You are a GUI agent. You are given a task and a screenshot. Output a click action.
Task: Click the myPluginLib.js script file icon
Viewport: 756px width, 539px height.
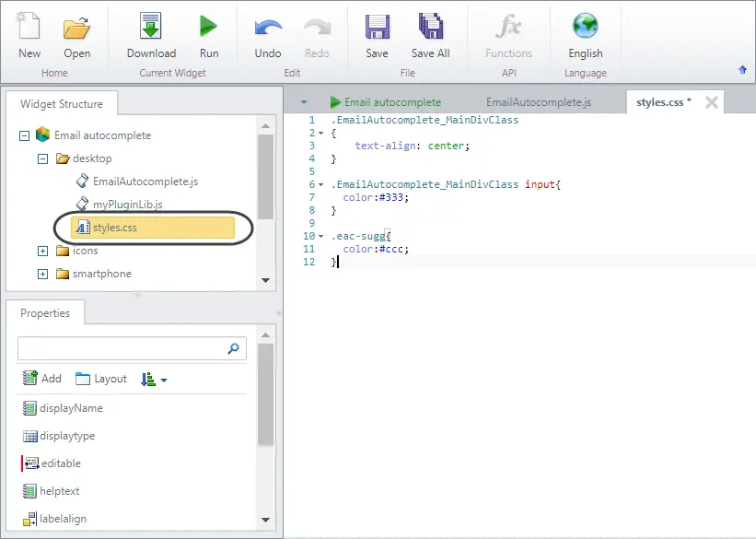(x=83, y=205)
